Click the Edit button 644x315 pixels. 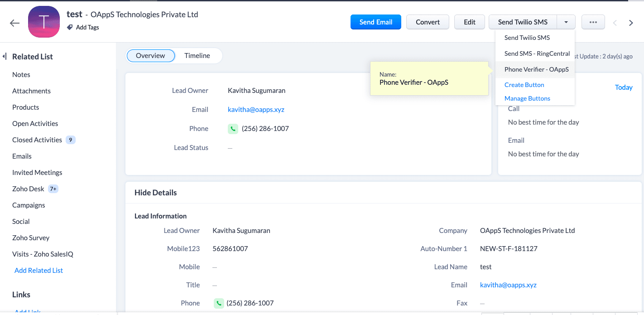tap(470, 22)
